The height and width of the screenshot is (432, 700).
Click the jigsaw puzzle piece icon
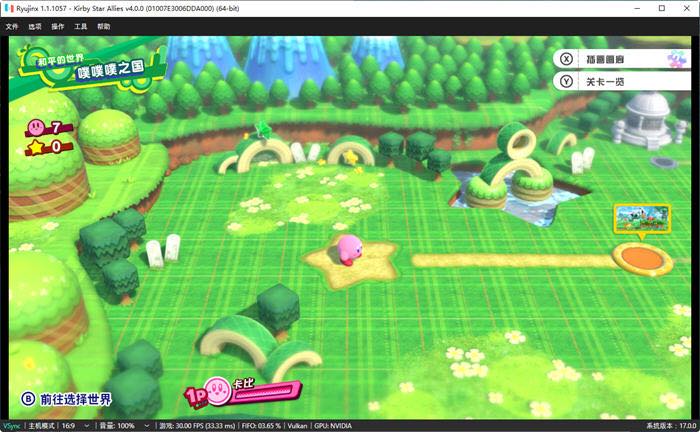tap(679, 59)
